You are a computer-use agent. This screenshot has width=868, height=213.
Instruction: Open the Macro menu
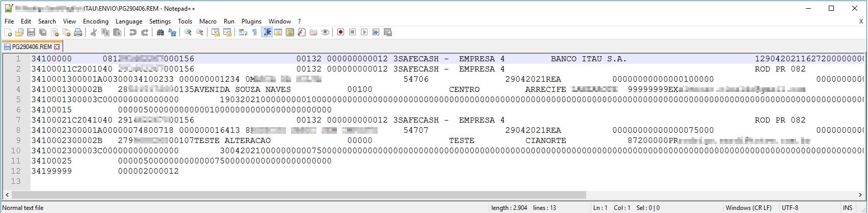tap(208, 21)
